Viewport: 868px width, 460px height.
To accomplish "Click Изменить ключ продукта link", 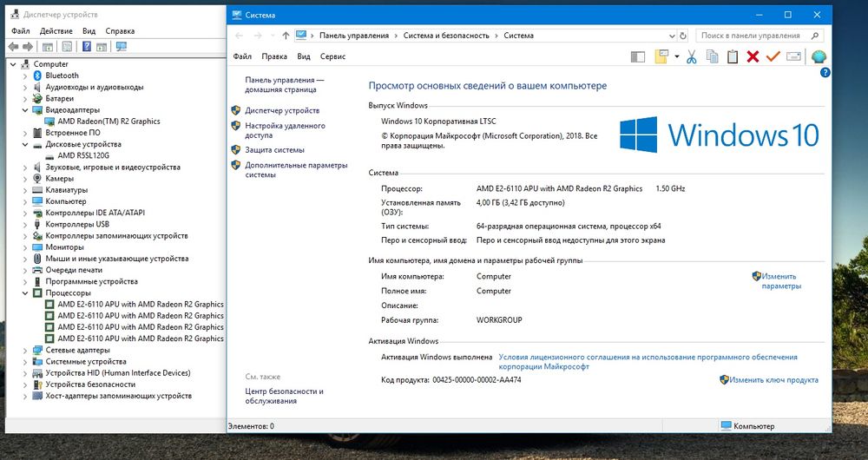I will pyautogui.click(x=773, y=380).
